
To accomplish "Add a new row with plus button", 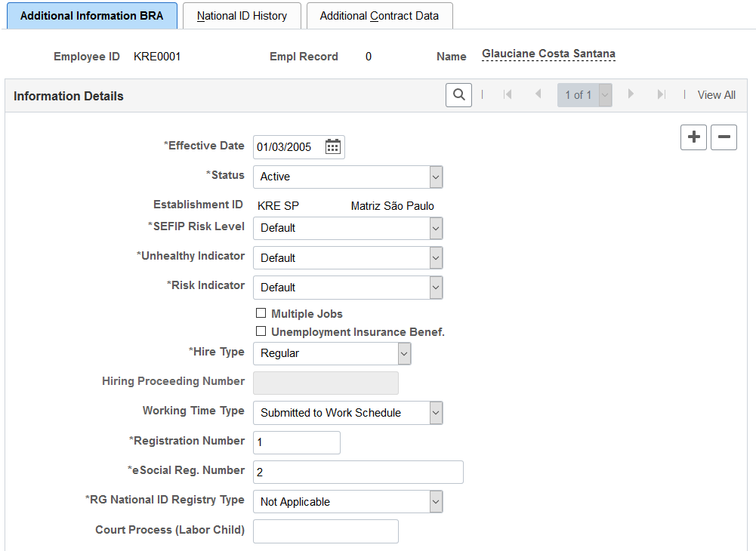I will (x=693, y=137).
